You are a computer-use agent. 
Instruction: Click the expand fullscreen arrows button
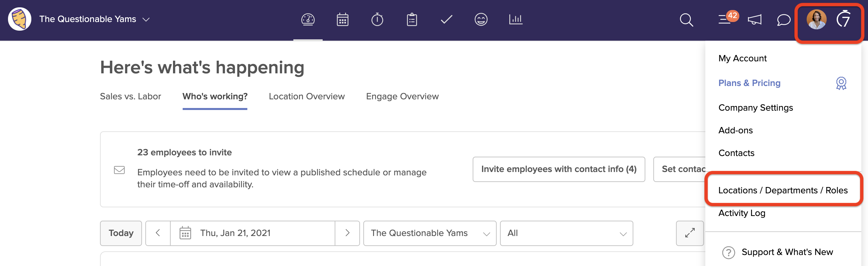pyautogui.click(x=690, y=233)
